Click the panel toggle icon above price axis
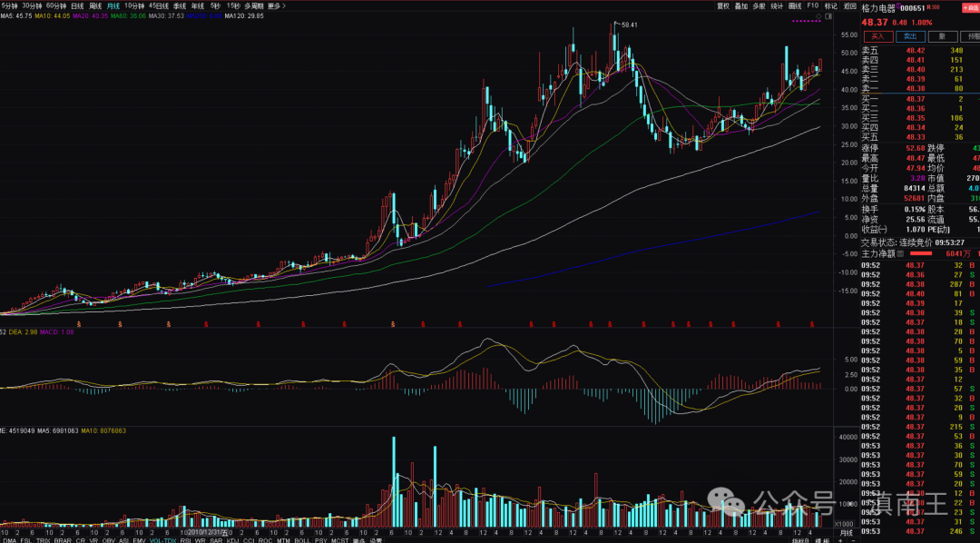The width and height of the screenshot is (980, 543). (828, 15)
